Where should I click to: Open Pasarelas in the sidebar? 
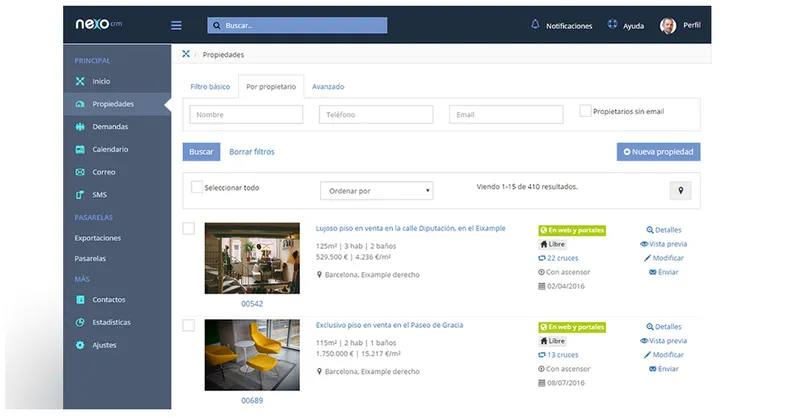pos(90,259)
